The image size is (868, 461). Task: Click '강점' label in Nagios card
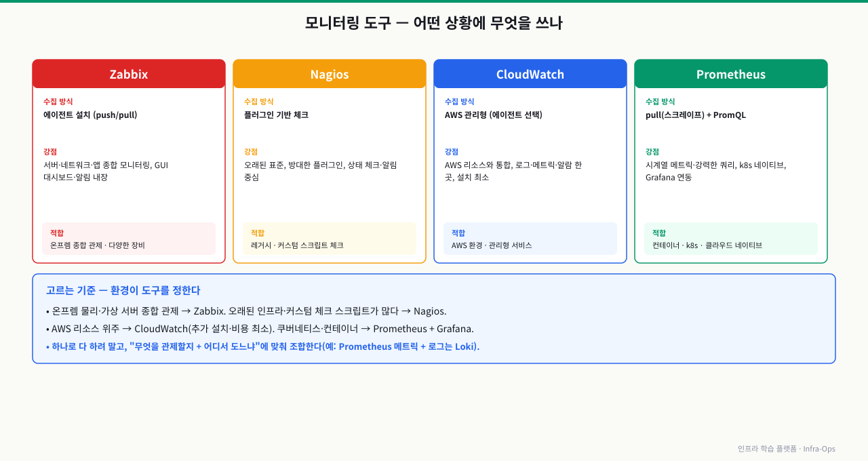click(x=252, y=152)
